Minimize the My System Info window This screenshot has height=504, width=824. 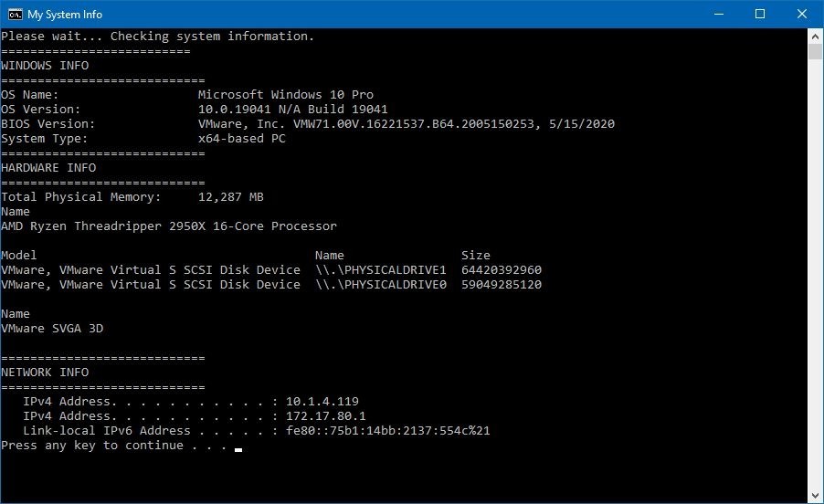click(x=718, y=15)
